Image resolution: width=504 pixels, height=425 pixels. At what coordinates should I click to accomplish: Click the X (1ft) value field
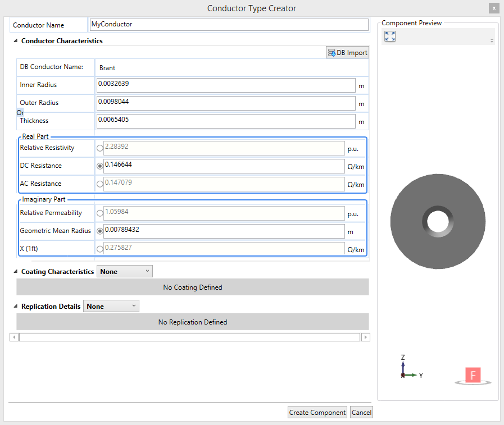[224, 249]
